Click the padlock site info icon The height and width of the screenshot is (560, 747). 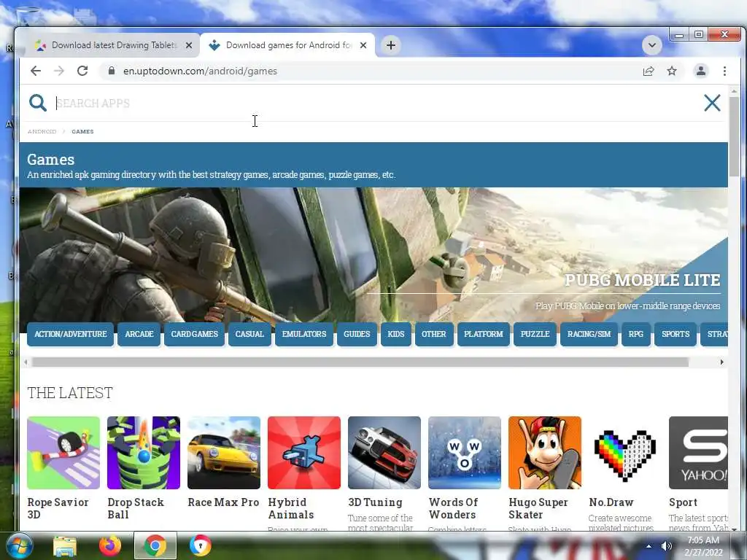112,71
